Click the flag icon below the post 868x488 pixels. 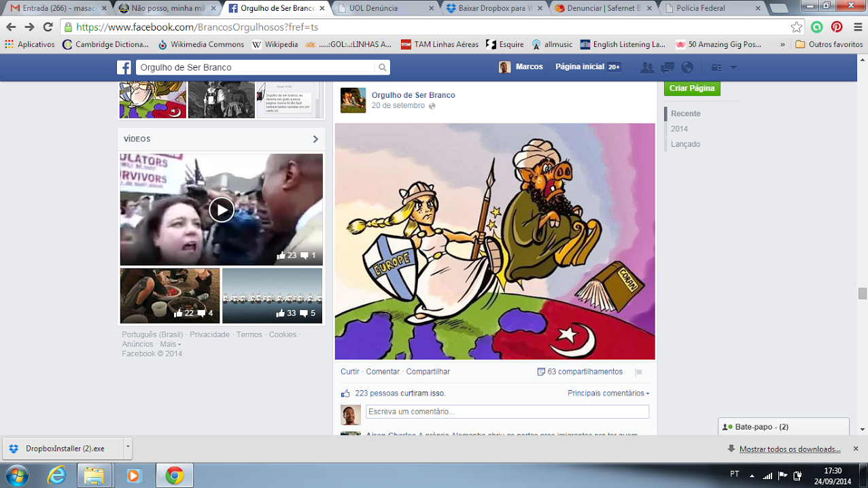pos(638,372)
